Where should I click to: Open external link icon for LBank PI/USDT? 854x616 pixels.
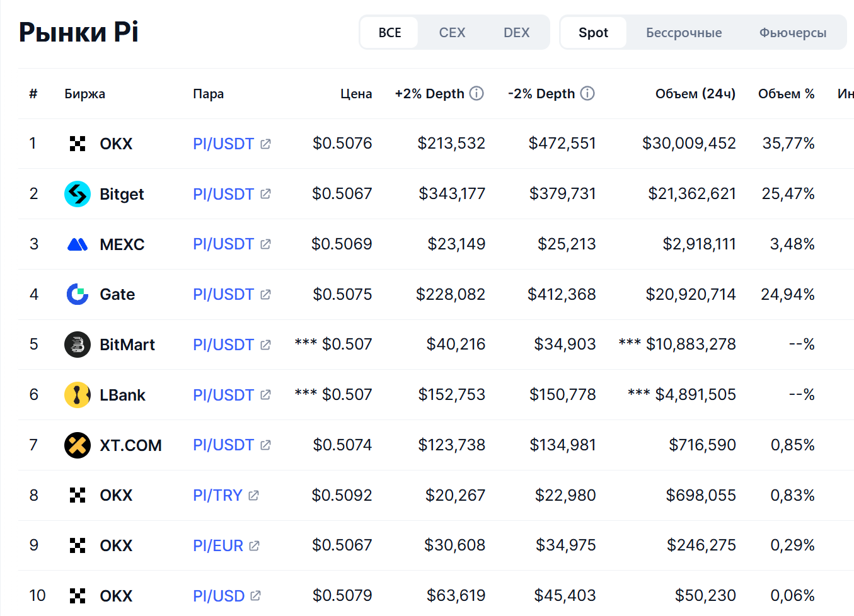[265, 395]
